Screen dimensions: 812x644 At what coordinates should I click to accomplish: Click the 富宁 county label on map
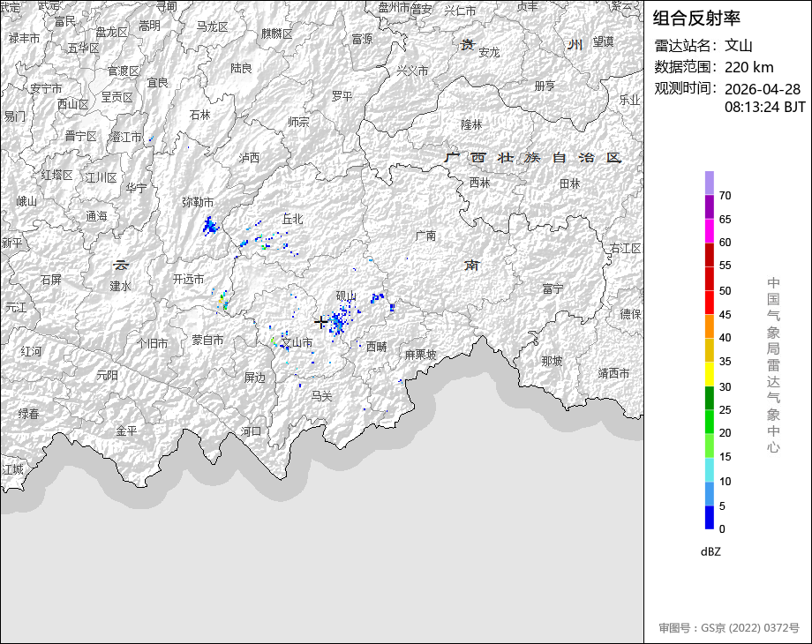pyautogui.click(x=553, y=288)
